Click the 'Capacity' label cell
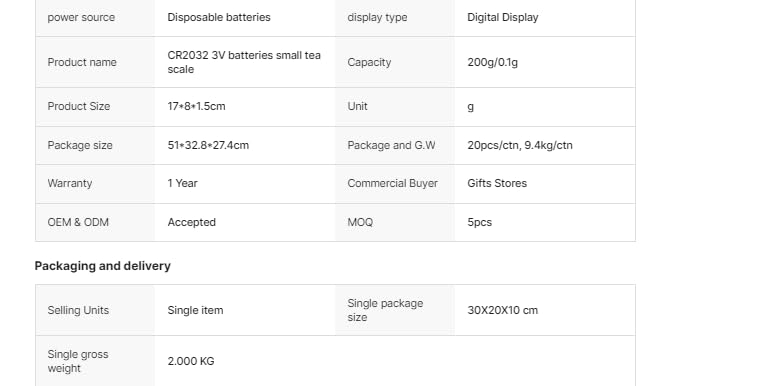Viewport: 758px width, 386px height. click(394, 62)
